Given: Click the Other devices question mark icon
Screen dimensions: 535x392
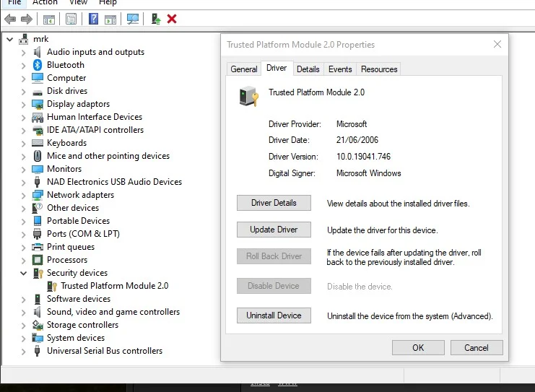Looking at the screenshot, I should (x=37, y=208).
